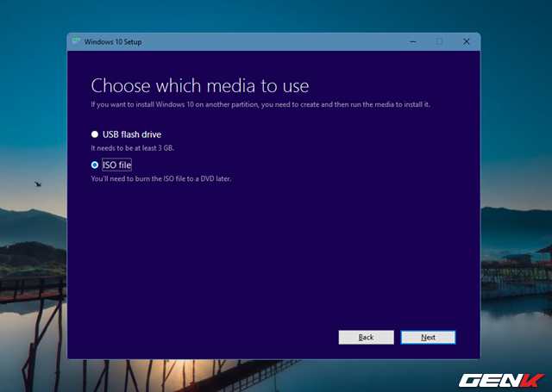Close the Windows 10 Setup window

coord(467,41)
